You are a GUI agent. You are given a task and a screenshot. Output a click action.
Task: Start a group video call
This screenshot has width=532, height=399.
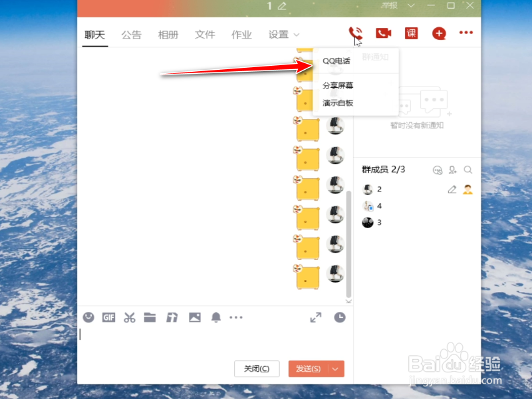click(384, 33)
